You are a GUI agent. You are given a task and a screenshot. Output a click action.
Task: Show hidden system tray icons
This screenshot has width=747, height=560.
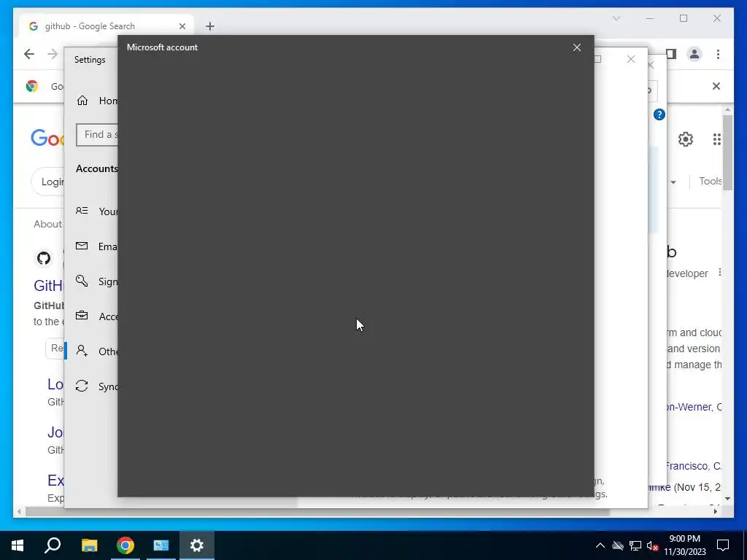coord(600,545)
